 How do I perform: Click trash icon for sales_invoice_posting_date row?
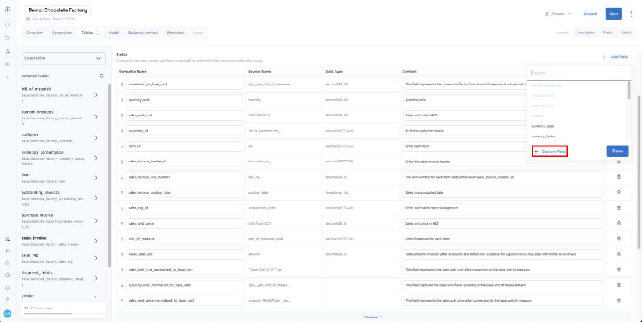(x=618, y=192)
